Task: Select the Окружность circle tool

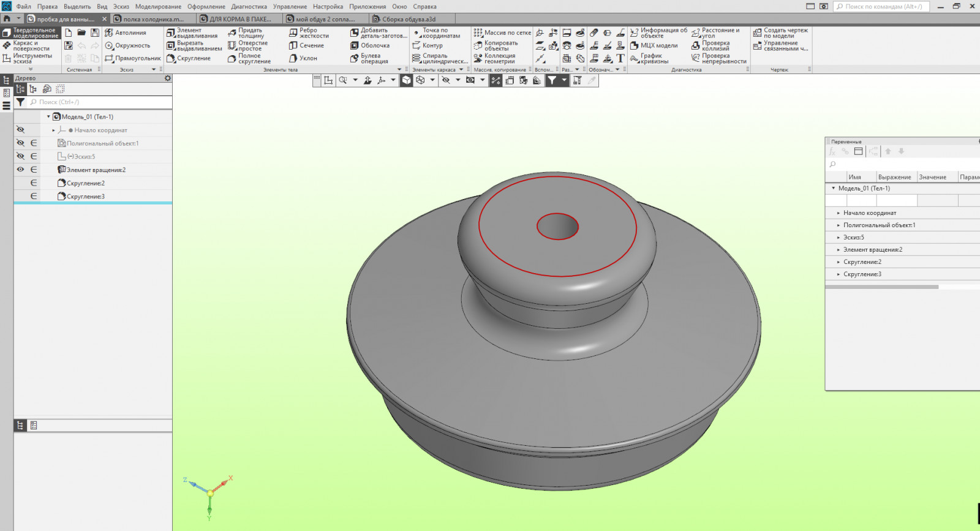Action: [127, 45]
